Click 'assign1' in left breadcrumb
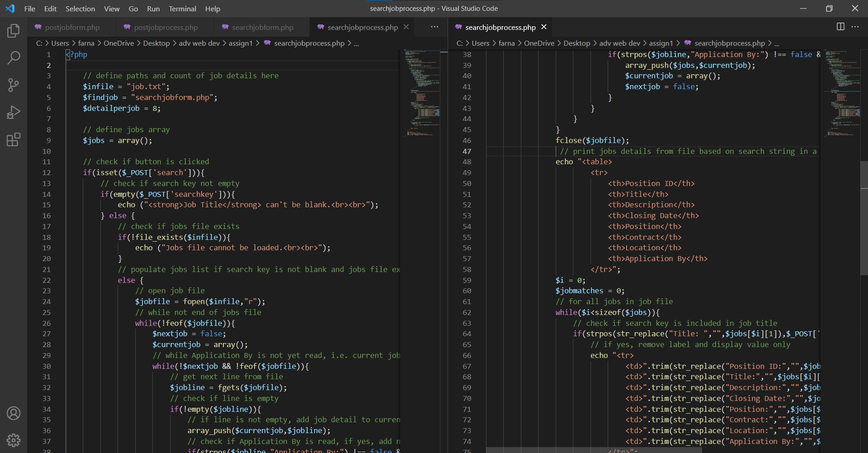The height and width of the screenshot is (453, 868). coord(241,43)
